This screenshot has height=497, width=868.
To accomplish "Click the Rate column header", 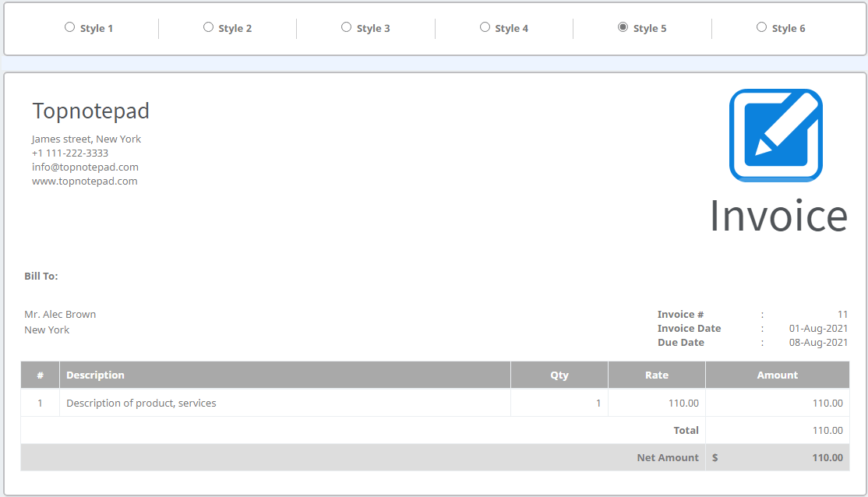I will click(x=656, y=375).
